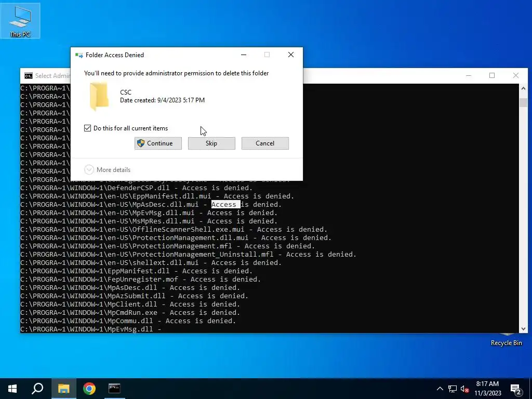Click the highlighted 'Access' word in console

(223, 205)
